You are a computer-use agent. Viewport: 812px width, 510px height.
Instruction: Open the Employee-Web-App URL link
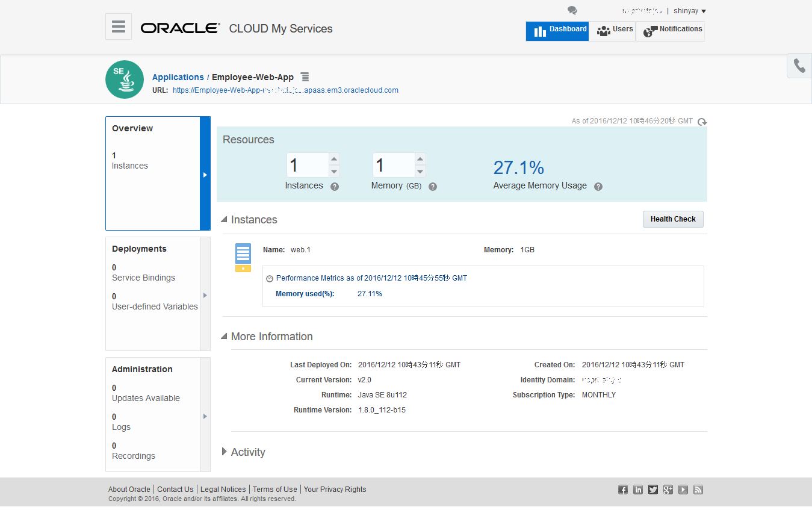(x=285, y=90)
